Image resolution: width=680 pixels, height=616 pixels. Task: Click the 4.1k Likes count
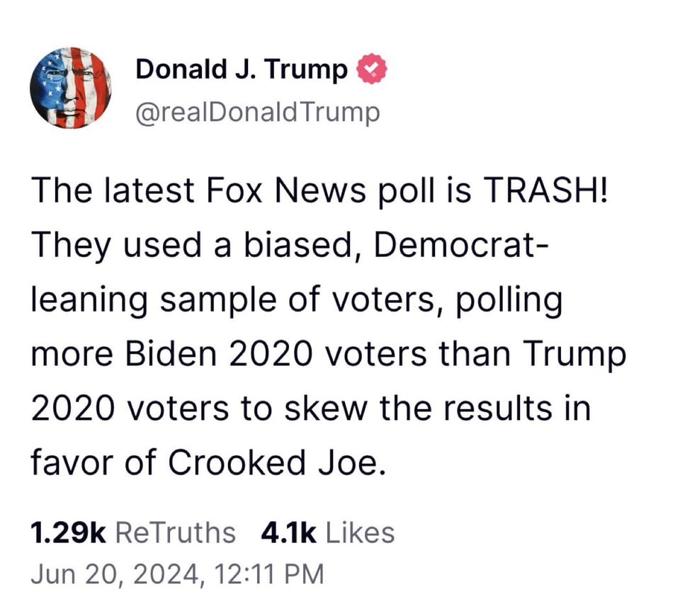point(289,532)
